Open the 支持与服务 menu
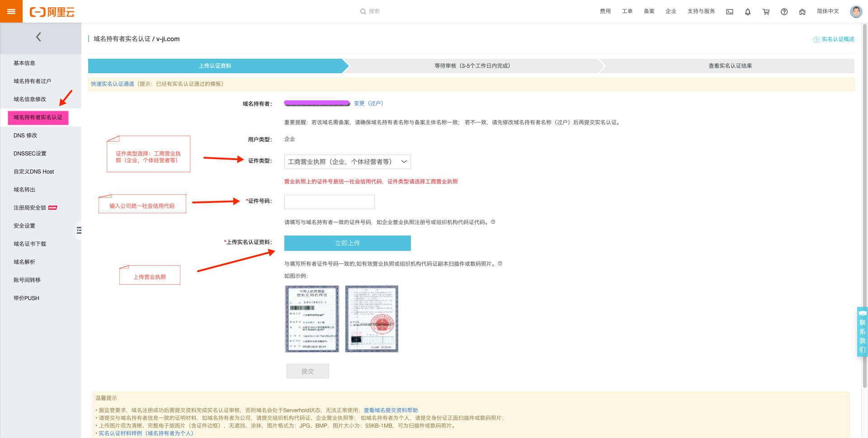The height and width of the screenshot is (438, 868). pos(701,11)
